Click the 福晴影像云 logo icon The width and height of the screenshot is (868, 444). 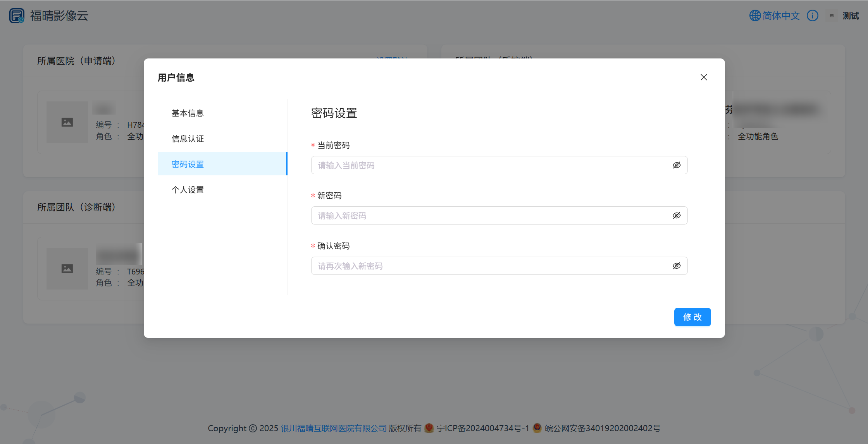[x=17, y=16]
